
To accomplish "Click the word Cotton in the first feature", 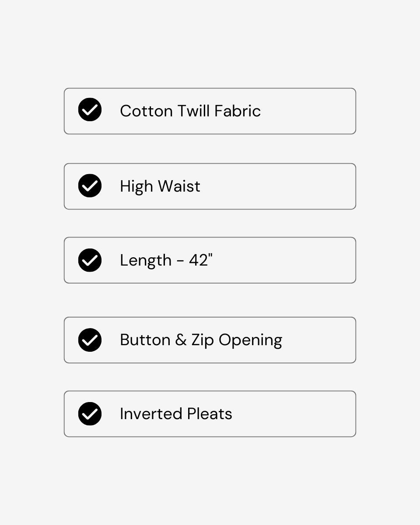I will [146, 111].
